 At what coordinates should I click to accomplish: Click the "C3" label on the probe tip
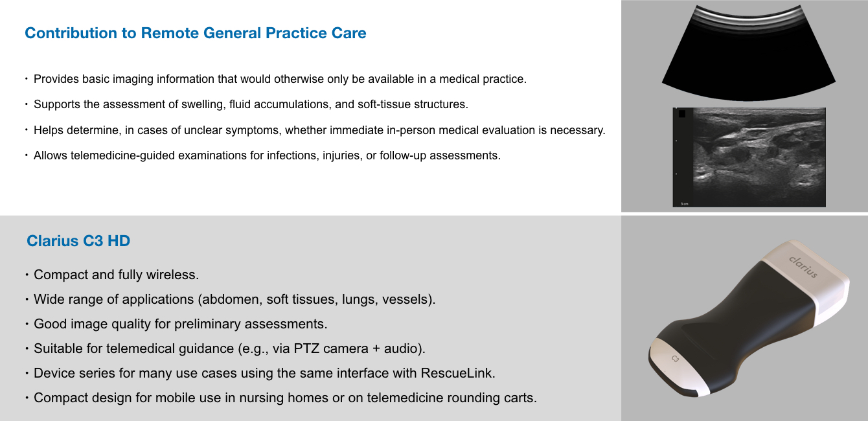[x=675, y=358]
